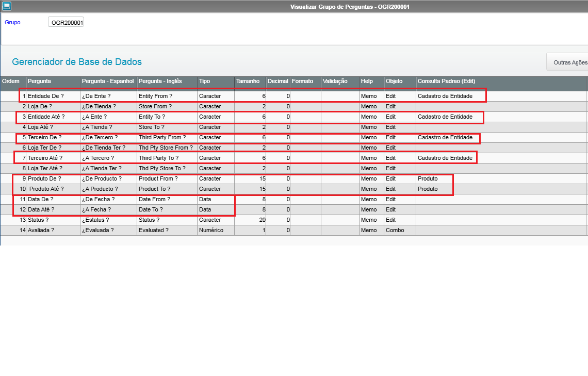This screenshot has height=376, width=588.
Task: Click the 'Thd Pty Store From ?' cell
Action: [167, 148]
